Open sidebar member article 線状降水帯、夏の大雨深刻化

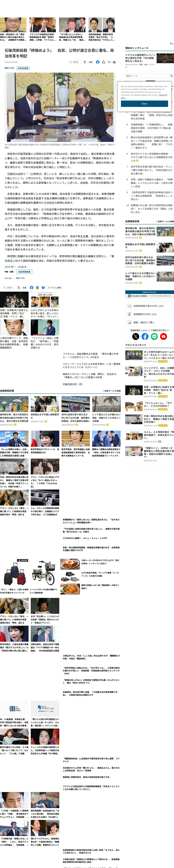point(140,231)
